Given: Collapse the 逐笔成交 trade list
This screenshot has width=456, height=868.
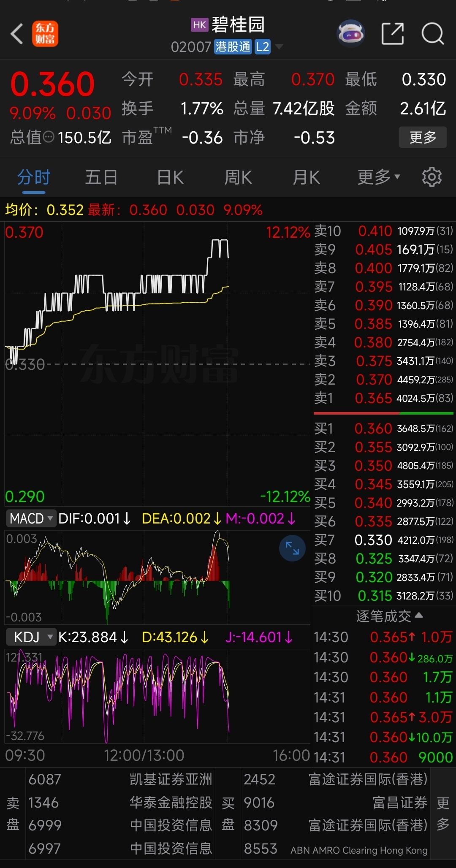Looking at the screenshot, I should [x=389, y=616].
